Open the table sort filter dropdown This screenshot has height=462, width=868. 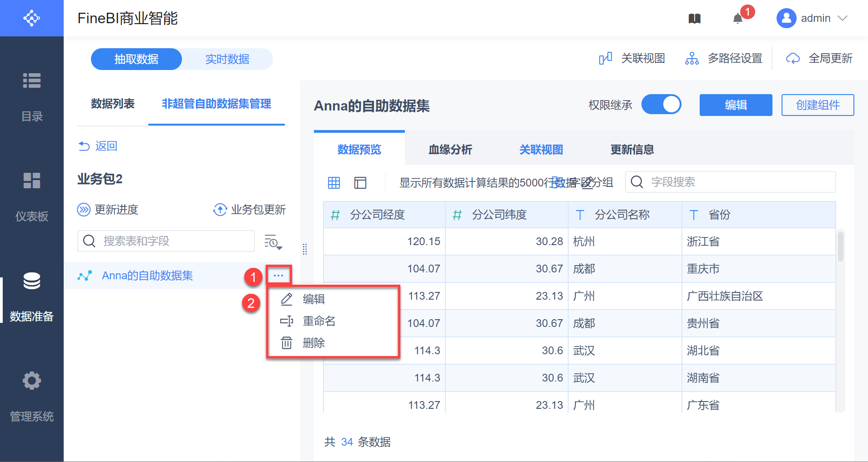click(273, 242)
